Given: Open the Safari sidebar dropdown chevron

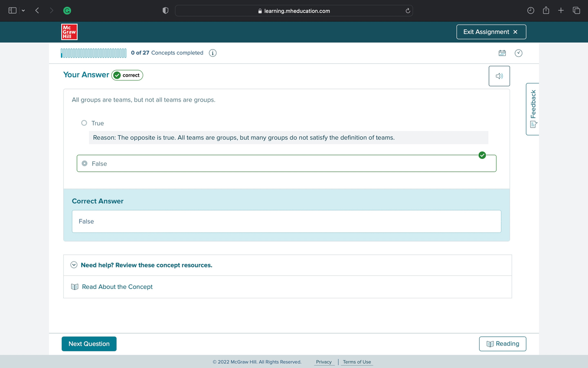Looking at the screenshot, I should 23,11.
